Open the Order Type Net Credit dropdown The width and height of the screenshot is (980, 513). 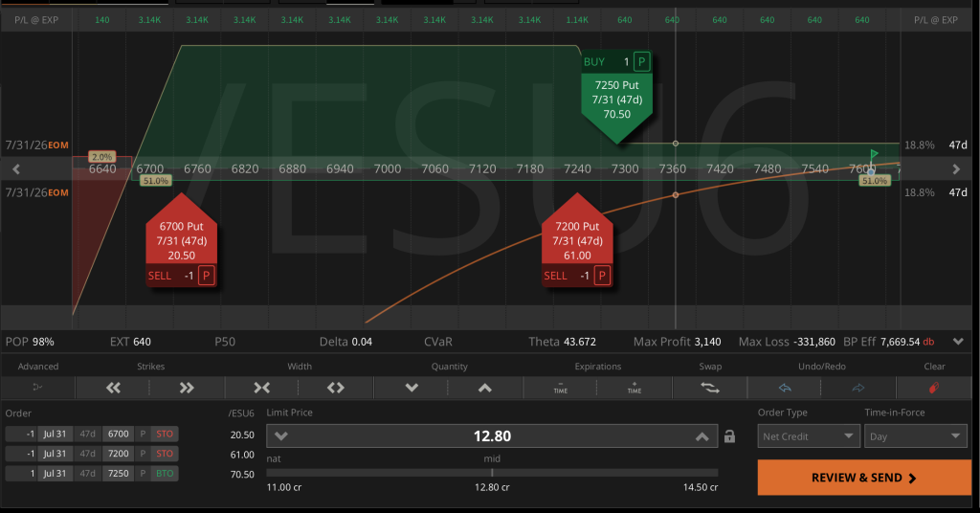click(808, 436)
